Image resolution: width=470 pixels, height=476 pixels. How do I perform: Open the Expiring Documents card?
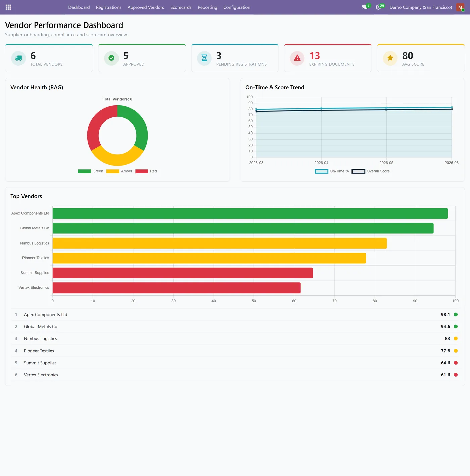click(x=328, y=58)
